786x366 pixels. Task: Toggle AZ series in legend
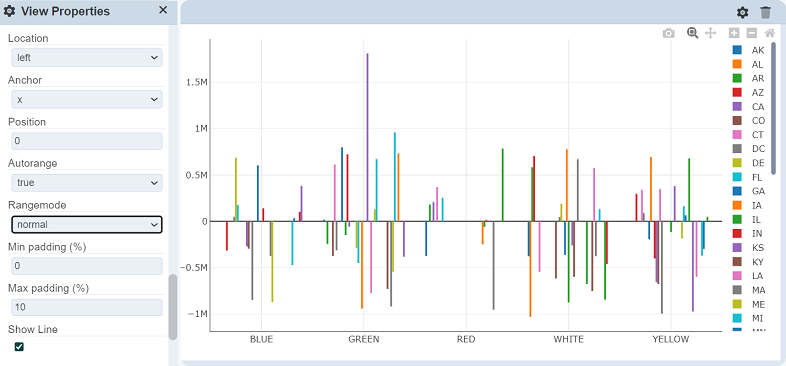pos(748,92)
